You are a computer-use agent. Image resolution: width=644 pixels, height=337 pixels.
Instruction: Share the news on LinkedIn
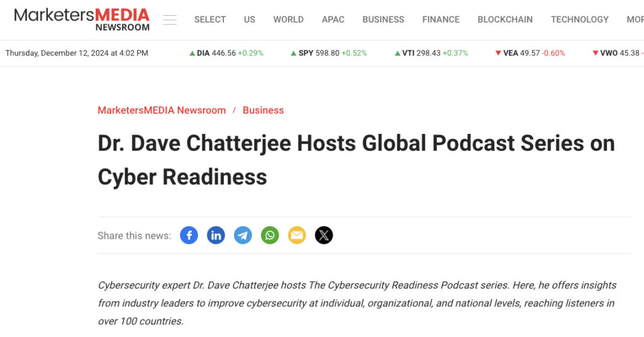click(x=216, y=235)
